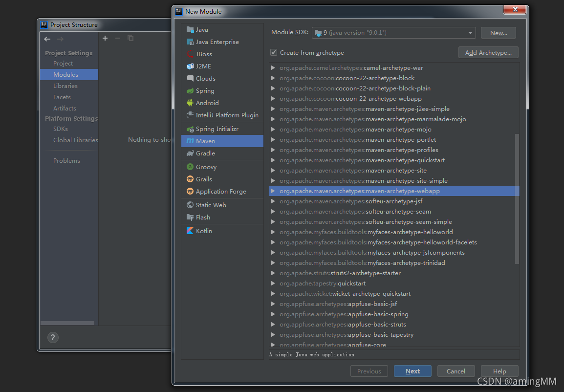Image resolution: width=564 pixels, height=392 pixels.
Task: Click the Groovy icon
Action: pyautogui.click(x=190, y=167)
